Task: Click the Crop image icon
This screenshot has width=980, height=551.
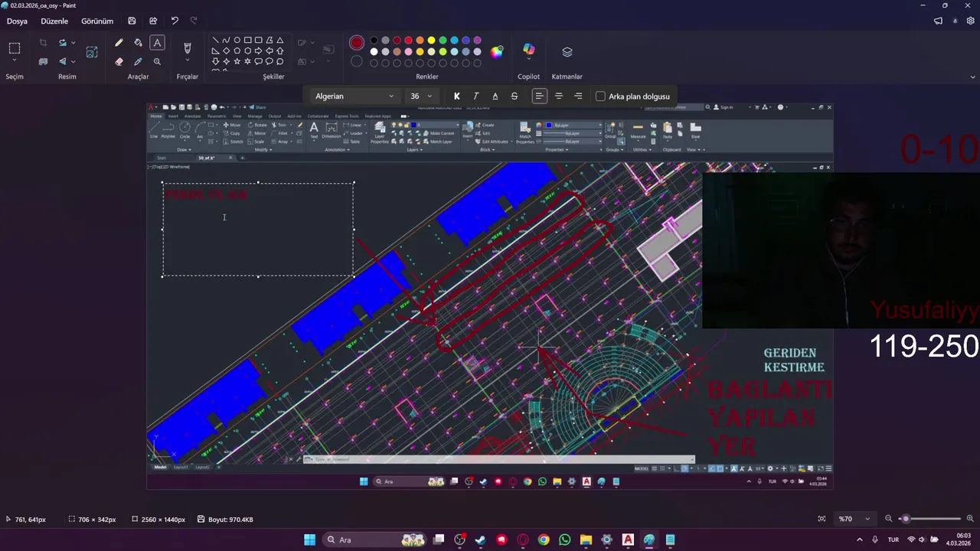Action: click(43, 43)
